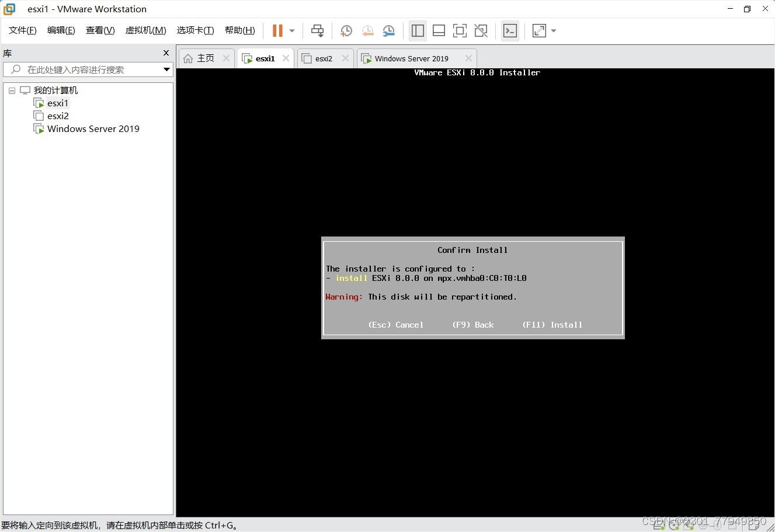Open the 查看(V) menu

(100, 30)
